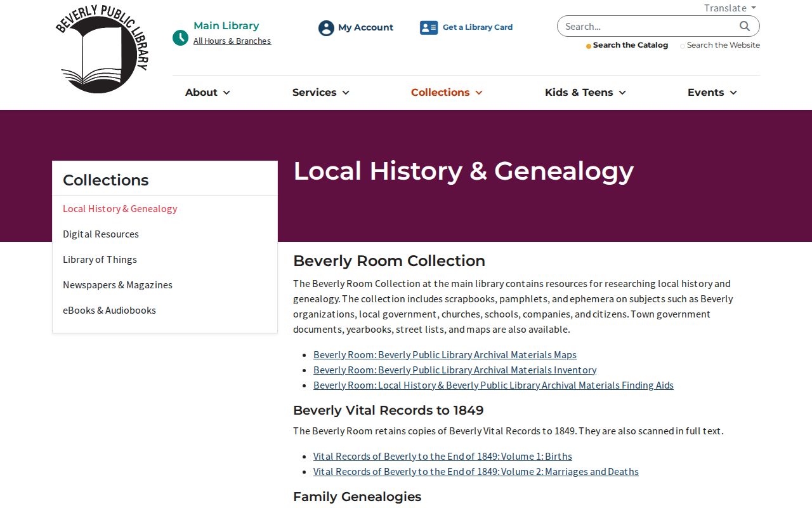Screen dimensions: 812x508
Task: Click the Beverly Public Library logo
Action: click(101, 49)
